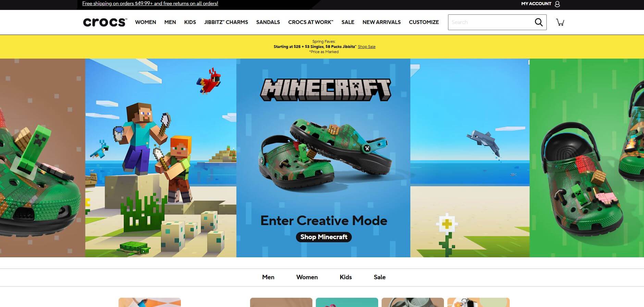The width and height of the screenshot is (644, 307).
Task: Open the Kids navigation menu
Action: point(190,22)
